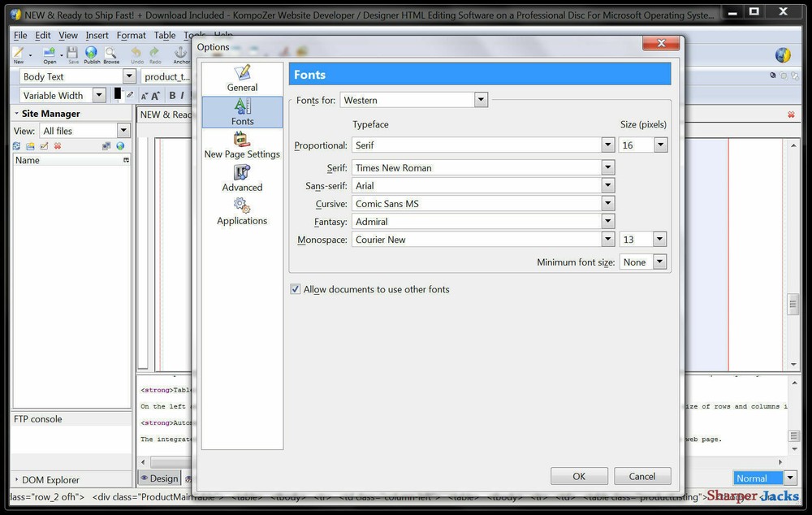
Task: Open the Proportional typeface dropdown
Action: [x=607, y=145]
